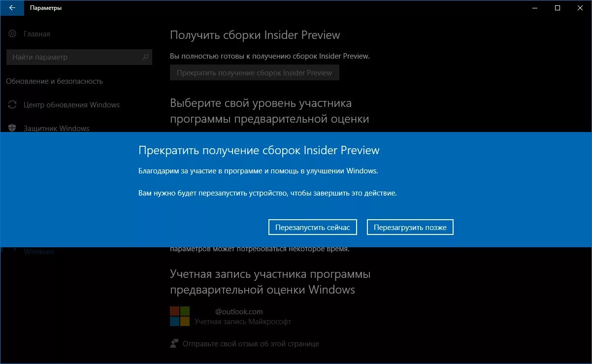This screenshot has width=592, height=364.
Task: Open 'Отправьте свой отзыв об этой странице' link
Action: [251, 344]
